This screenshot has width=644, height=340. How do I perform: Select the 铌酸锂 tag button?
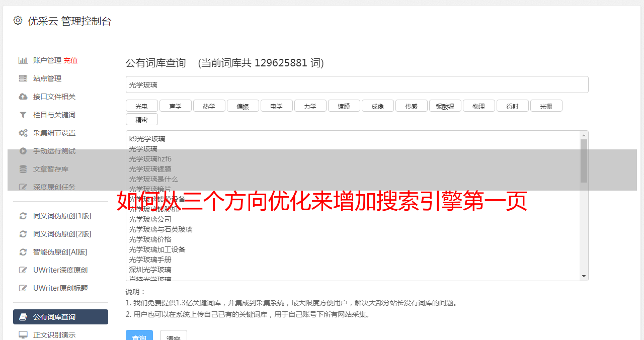click(x=445, y=106)
